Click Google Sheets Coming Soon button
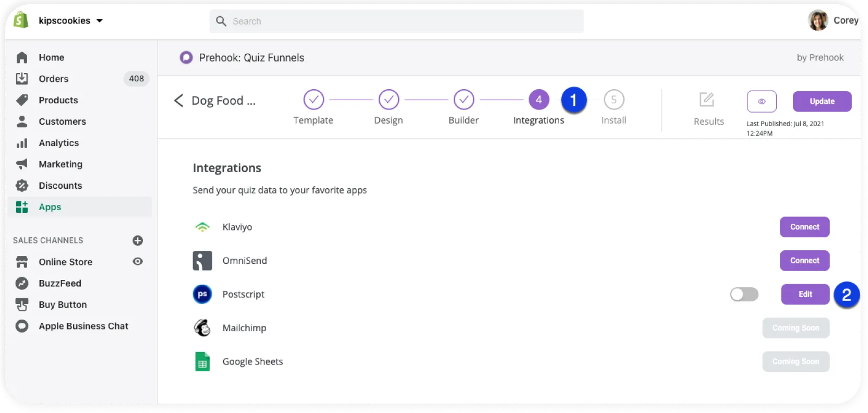 (795, 361)
